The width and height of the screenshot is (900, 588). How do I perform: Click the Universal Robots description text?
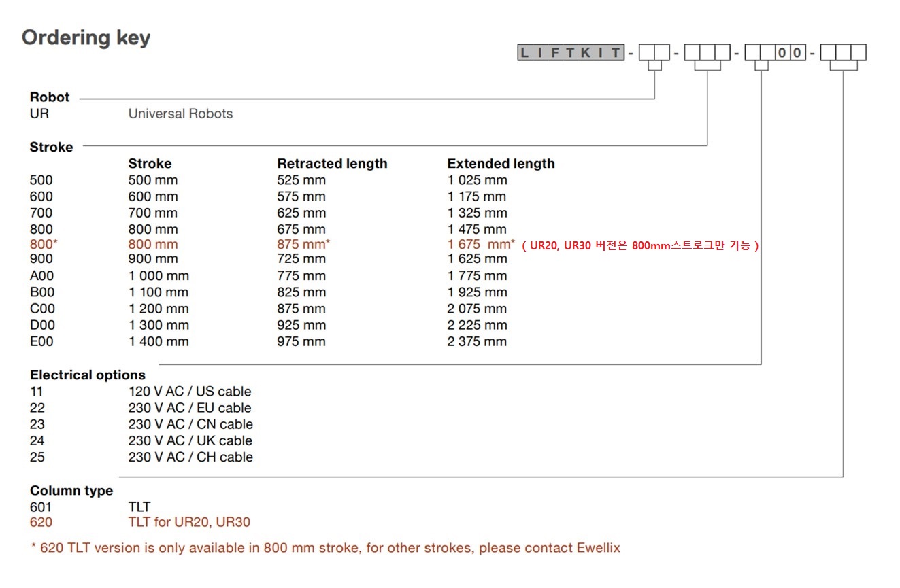pyautogui.click(x=180, y=114)
